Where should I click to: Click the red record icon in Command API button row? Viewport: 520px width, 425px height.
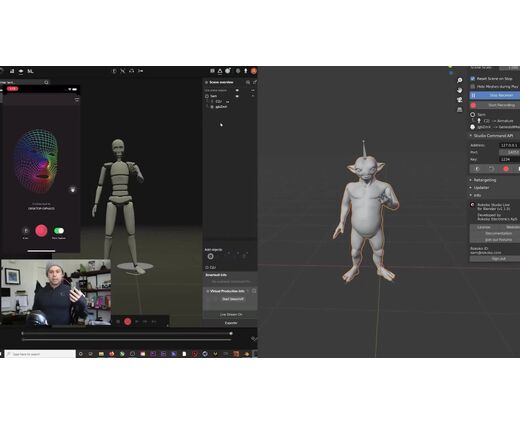point(506,169)
